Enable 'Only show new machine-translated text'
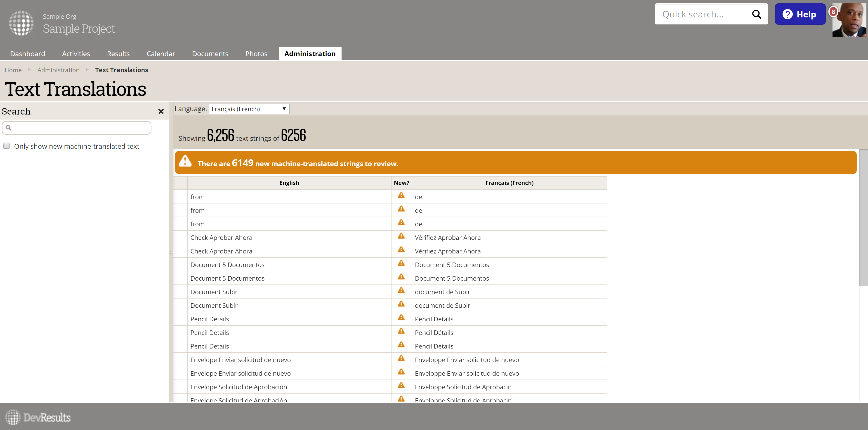The height and width of the screenshot is (430, 868). pyautogui.click(x=6, y=146)
